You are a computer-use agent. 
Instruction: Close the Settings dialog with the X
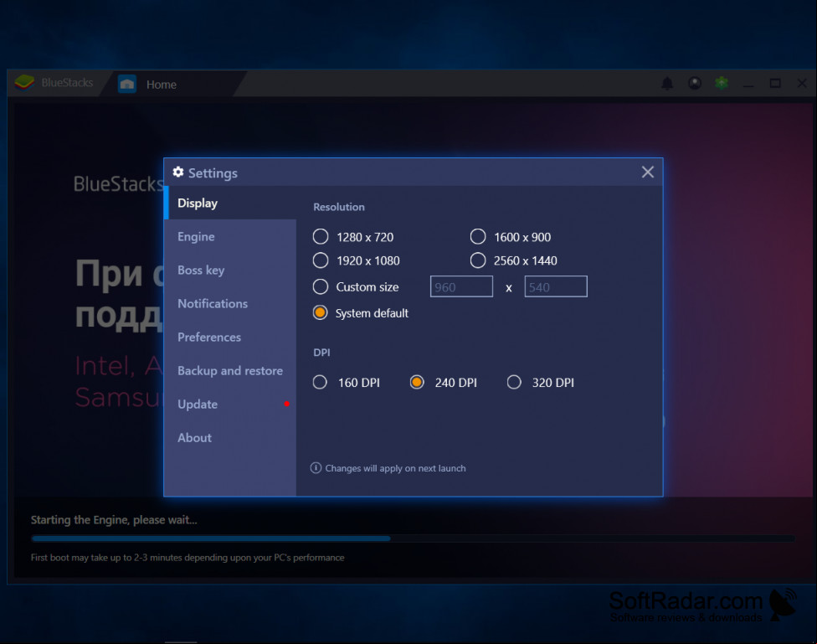pyautogui.click(x=647, y=172)
